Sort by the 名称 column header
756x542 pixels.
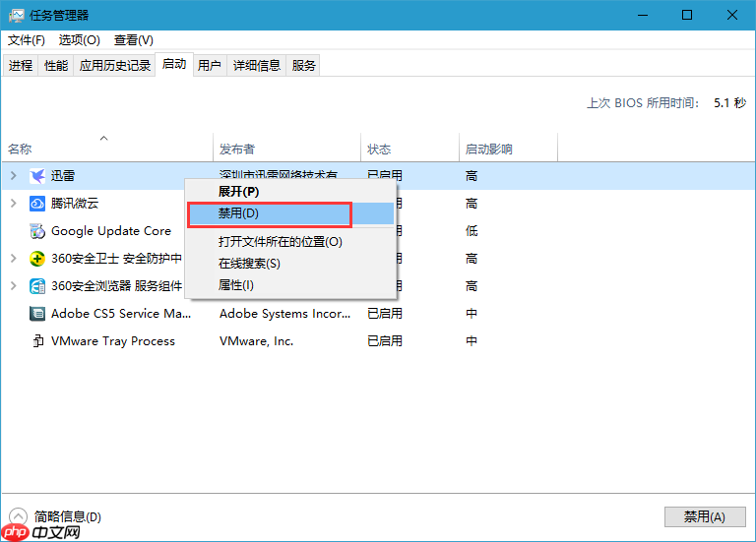(x=106, y=149)
